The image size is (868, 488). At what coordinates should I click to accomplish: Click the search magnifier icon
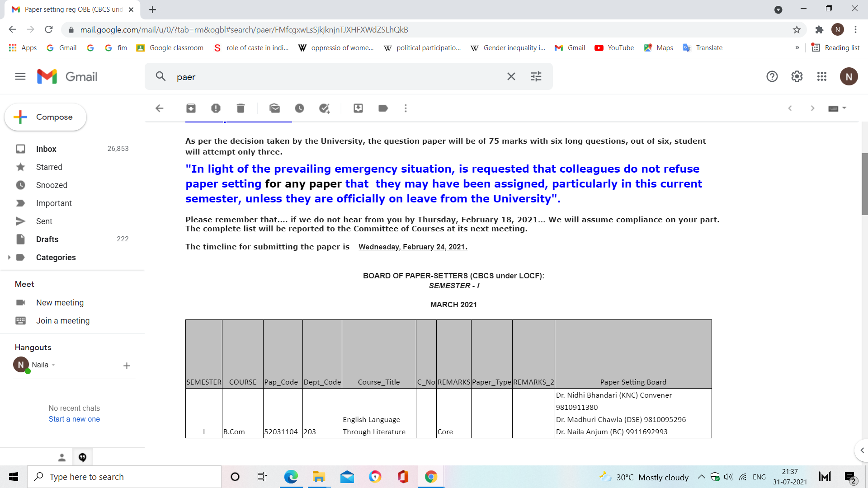pyautogui.click(x=160, y=76)
